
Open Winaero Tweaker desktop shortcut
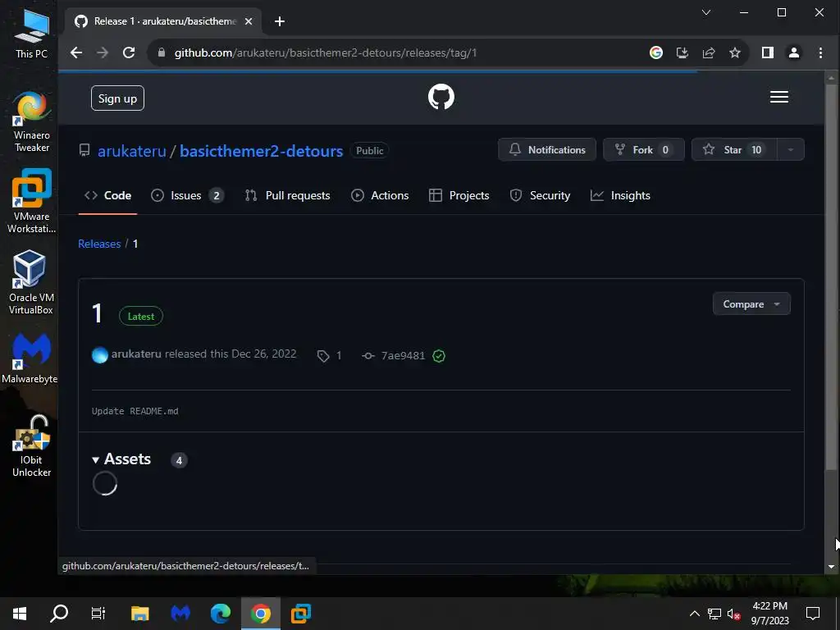32,122
